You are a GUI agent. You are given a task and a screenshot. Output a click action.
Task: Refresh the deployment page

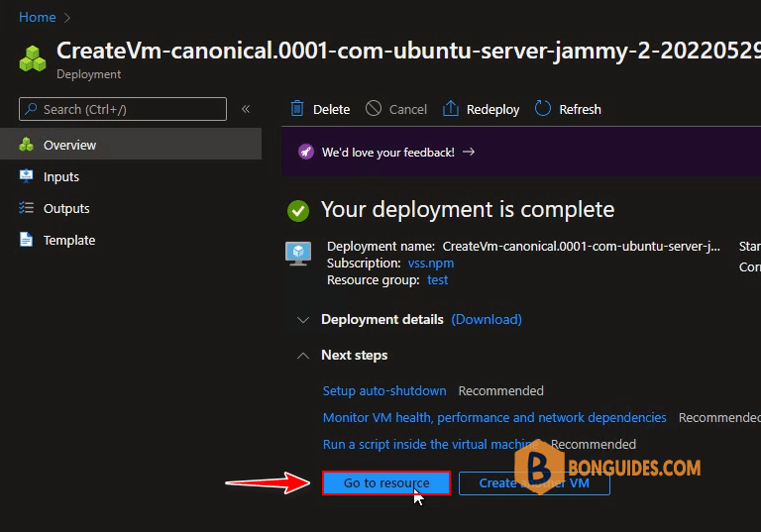click(568, 109)
